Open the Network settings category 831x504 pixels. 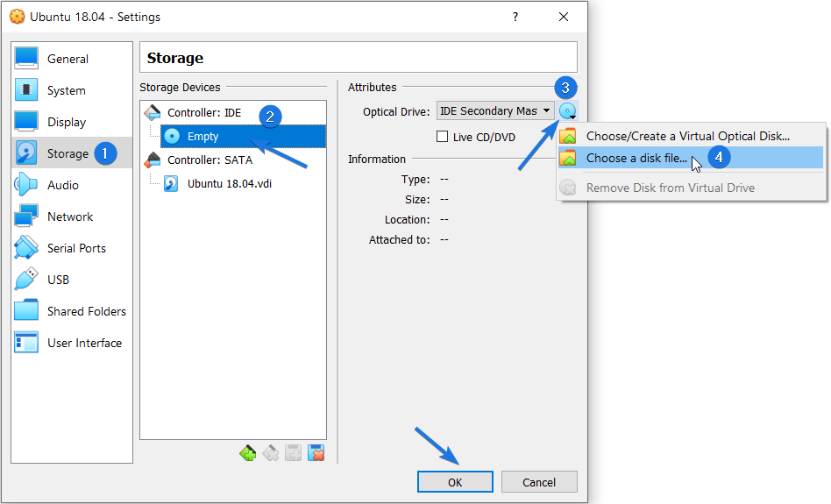click(x=72, y=217)
